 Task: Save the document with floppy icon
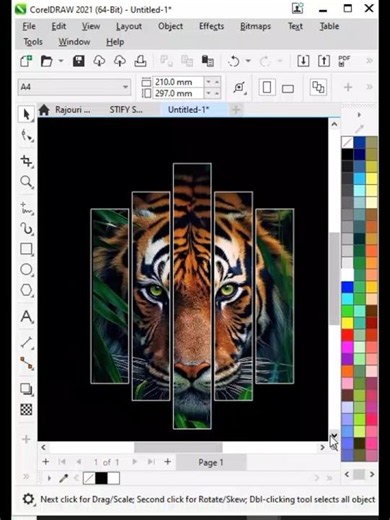coord(79,61)
